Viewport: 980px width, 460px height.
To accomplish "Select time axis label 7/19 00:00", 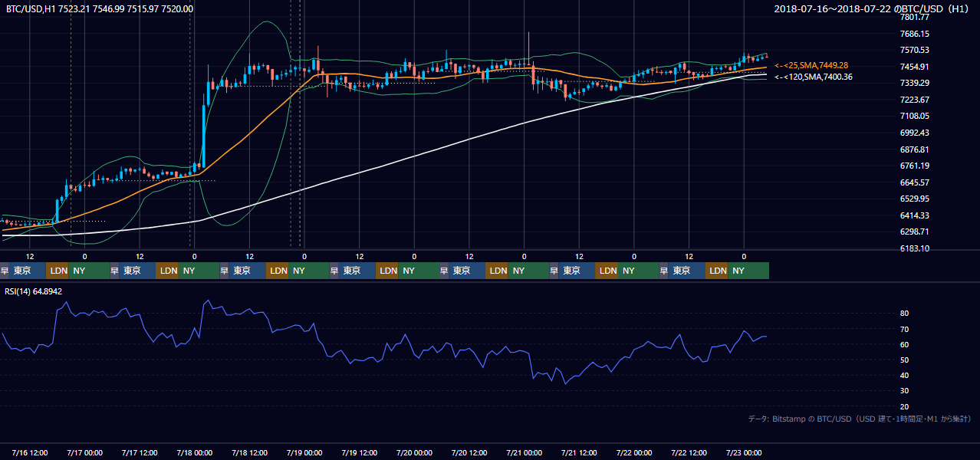I will tap(304, 452).
